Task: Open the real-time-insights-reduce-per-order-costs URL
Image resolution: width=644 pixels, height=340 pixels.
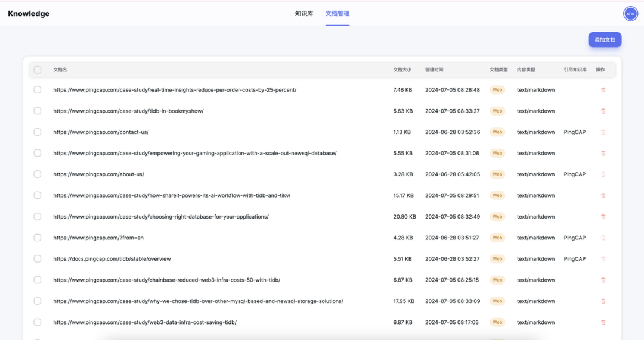Action: click(x=175, y=90)
